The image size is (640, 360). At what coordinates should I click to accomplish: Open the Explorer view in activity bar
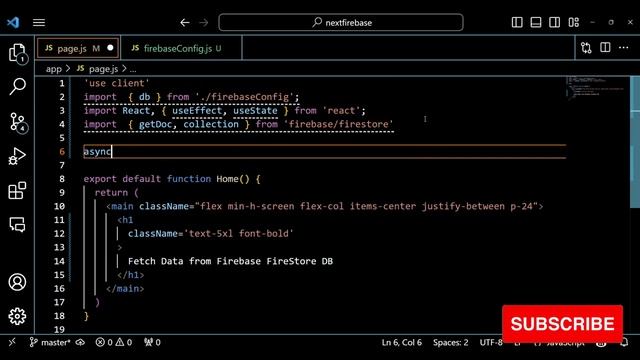[17, 53]
